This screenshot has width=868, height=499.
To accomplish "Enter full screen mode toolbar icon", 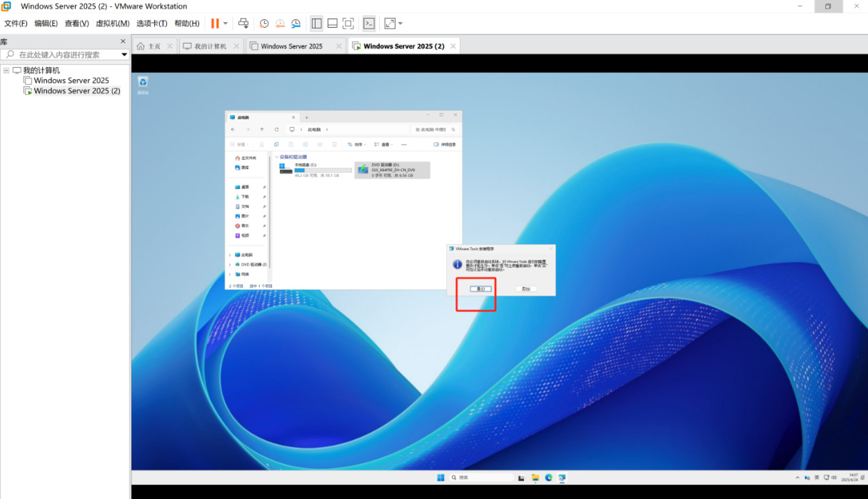I will point(348,24).
